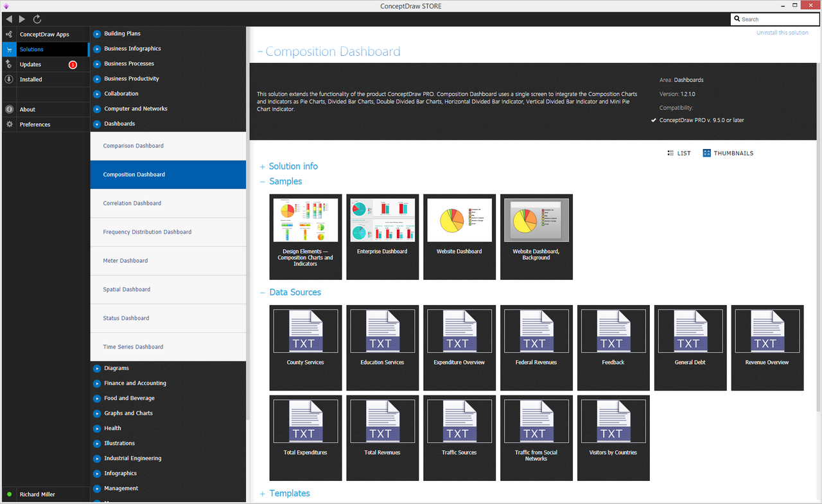Screen dimensions: 822x504
Task: Open the About page
Action: pyautogui.click(x=27, y=110)
